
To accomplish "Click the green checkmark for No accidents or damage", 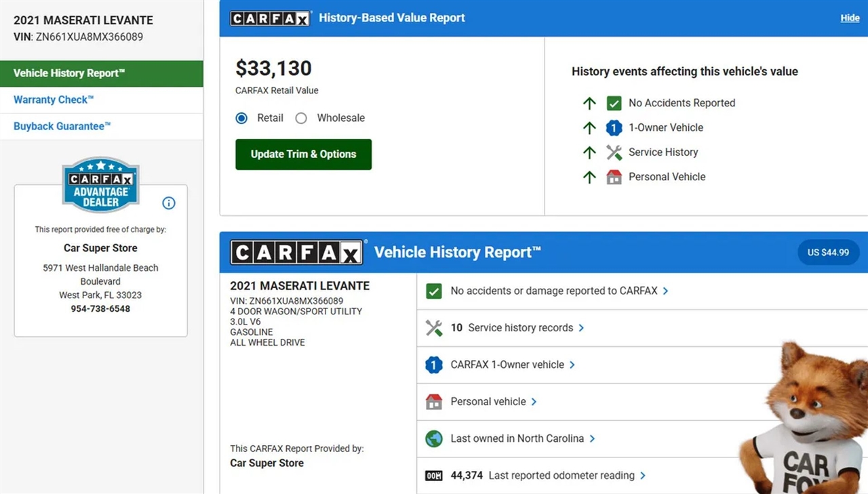I will click(x=434, y=291).
